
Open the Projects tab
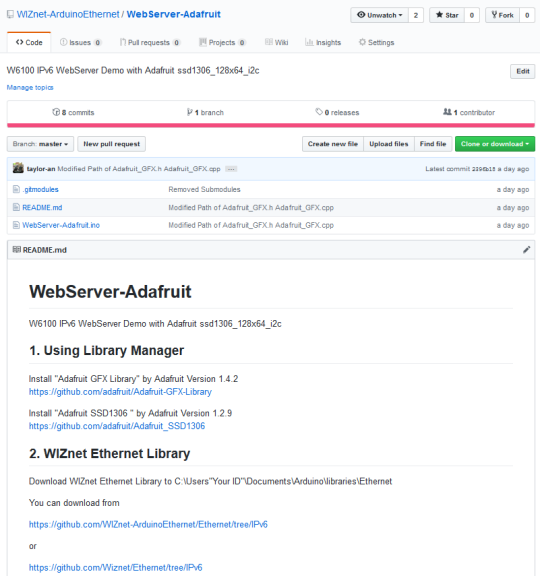point(222,42)
